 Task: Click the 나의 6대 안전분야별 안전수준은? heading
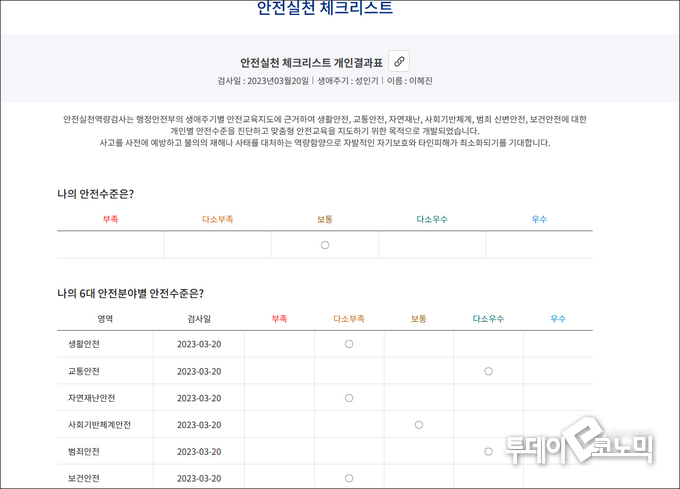[130, 293]
